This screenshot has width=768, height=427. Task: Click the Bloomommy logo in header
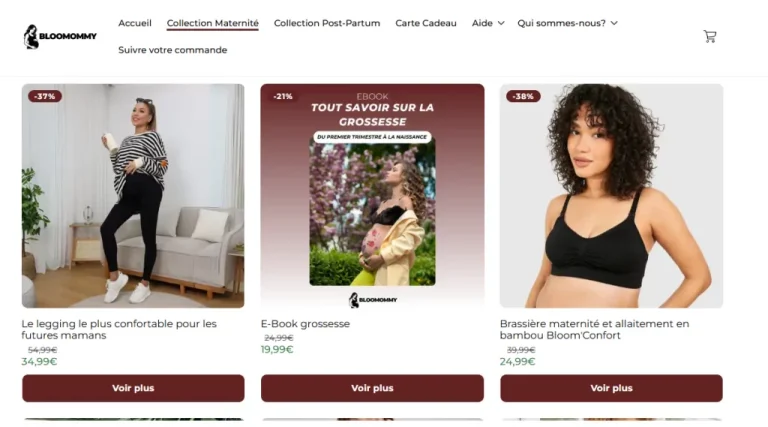(60, 37)
